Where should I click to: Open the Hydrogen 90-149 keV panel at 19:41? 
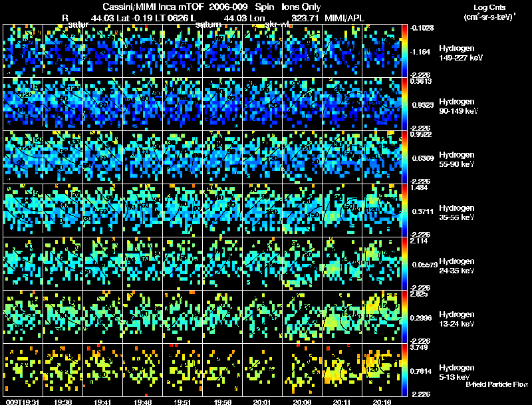pyautogui.click(x=102, y=104)
